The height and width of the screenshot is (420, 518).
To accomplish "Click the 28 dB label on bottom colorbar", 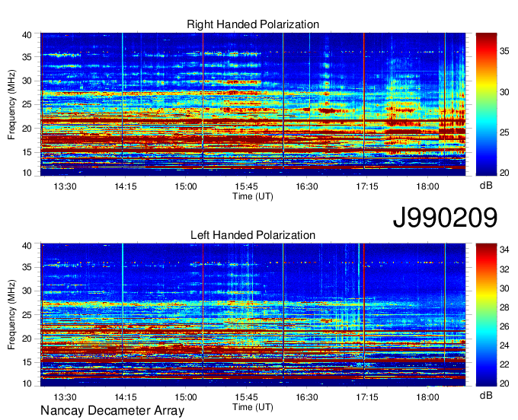I will tap(504, 308).
